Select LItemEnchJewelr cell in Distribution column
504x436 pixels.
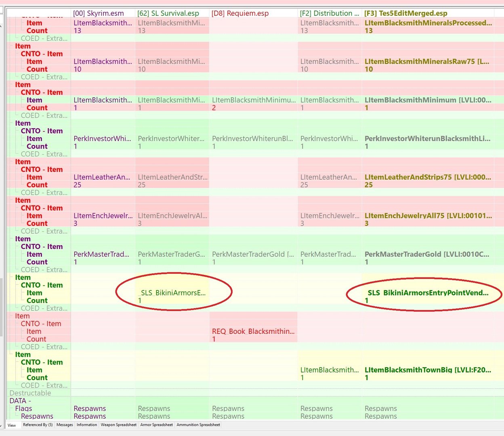pos(330,216)
